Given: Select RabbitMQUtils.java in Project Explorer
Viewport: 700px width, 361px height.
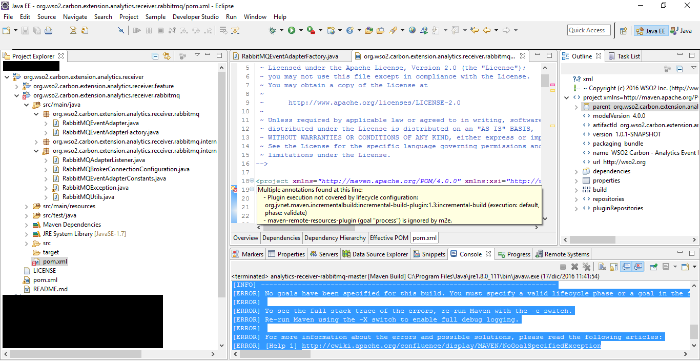Looking at the screenshot, I should pyautogui.click(x=84, y=197).
